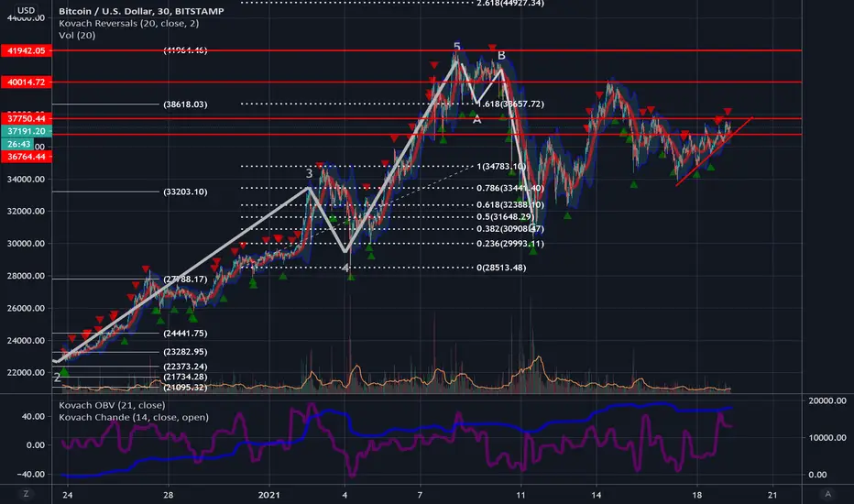Click the 10000.00 OBV scale value

coord(827,437)
